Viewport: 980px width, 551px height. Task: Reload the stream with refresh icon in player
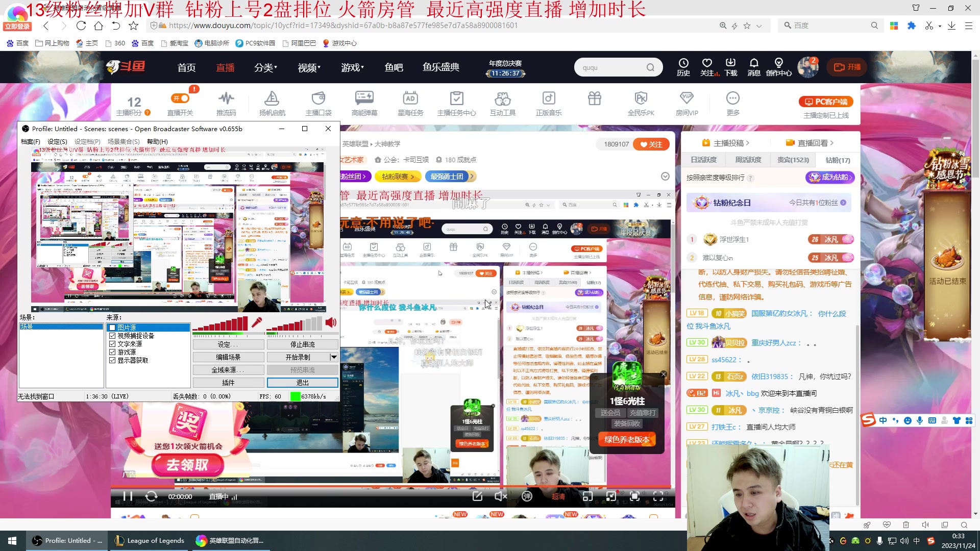pos(151,496)
